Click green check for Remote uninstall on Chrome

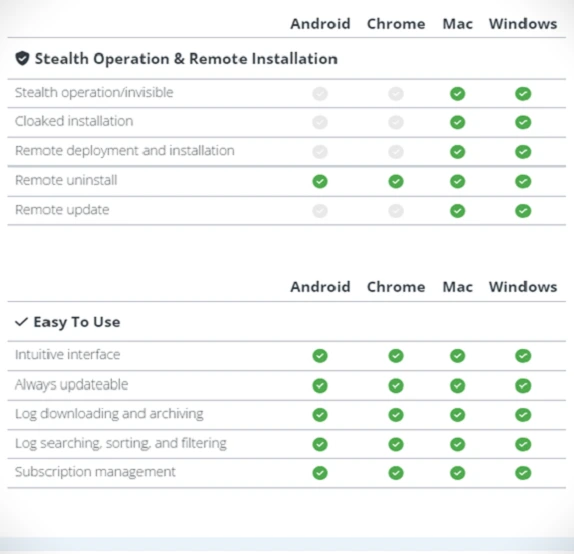[x=396, y=181]
